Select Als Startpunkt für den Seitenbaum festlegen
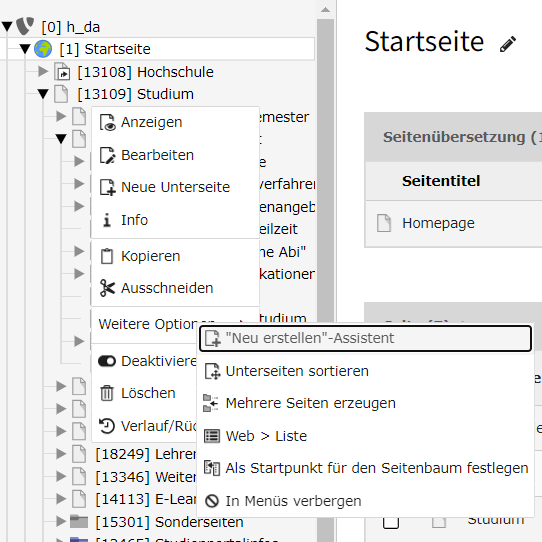 (365, 468)
